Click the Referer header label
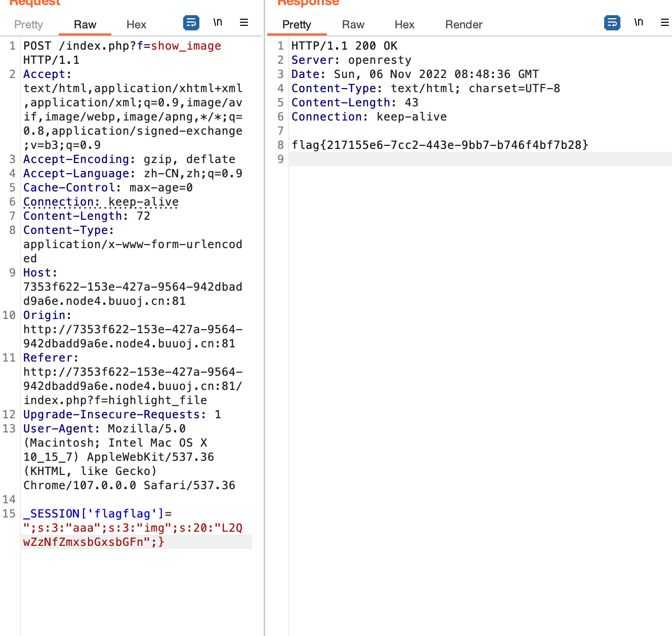The image size is (672, 636). coord(51,357)
